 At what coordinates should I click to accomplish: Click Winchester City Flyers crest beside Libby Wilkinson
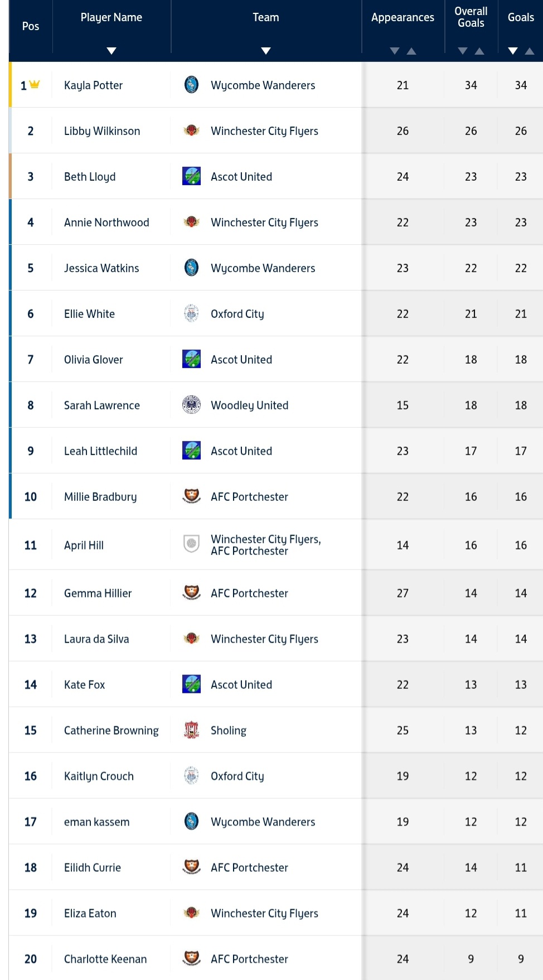pos(191,131)
